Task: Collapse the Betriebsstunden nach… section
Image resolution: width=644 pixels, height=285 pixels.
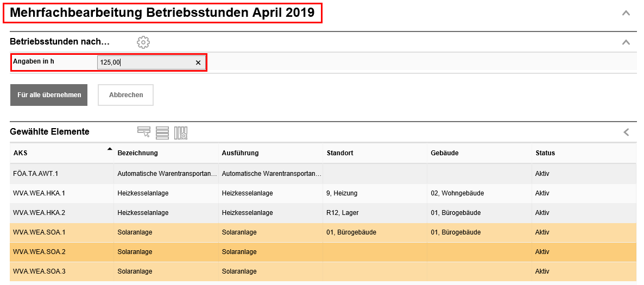Action: 626,42
